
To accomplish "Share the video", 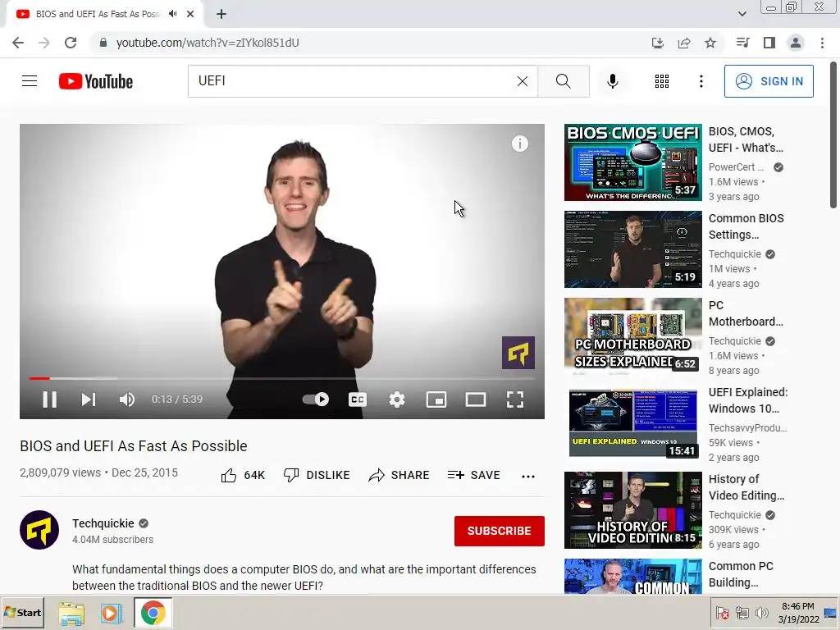I will tap(399, 475).
